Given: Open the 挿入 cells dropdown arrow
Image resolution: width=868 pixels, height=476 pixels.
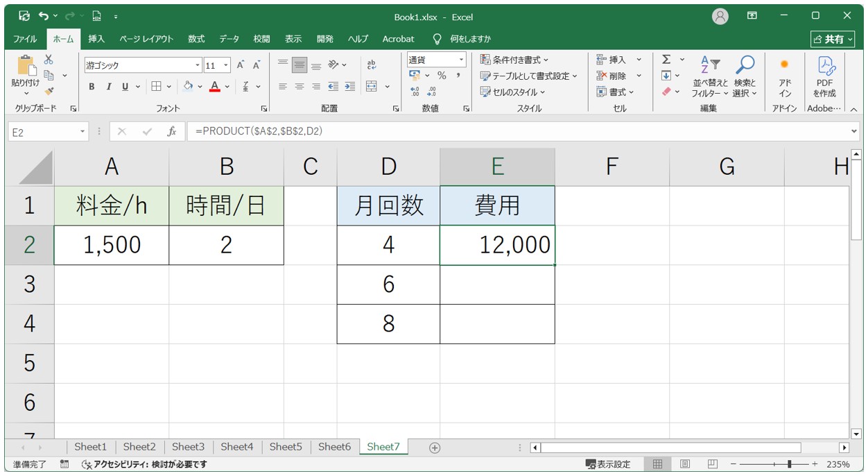Looking at the screenshot, I should tap(639, 60).
